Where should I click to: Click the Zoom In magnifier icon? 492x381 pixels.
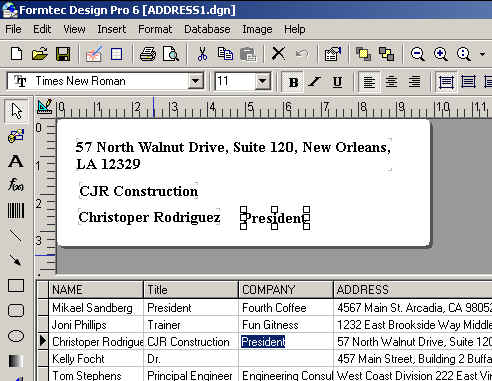coord(440,54)
